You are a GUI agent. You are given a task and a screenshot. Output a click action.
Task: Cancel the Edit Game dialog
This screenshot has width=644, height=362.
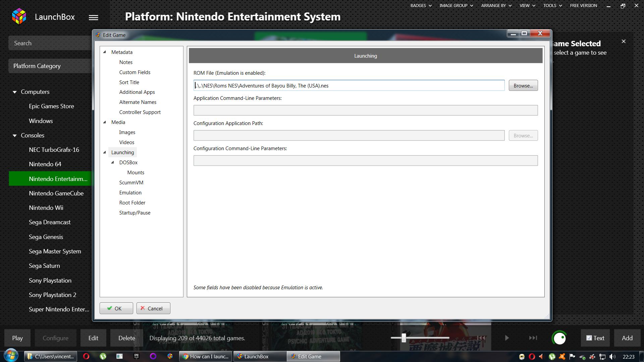[x=153, y=308]
